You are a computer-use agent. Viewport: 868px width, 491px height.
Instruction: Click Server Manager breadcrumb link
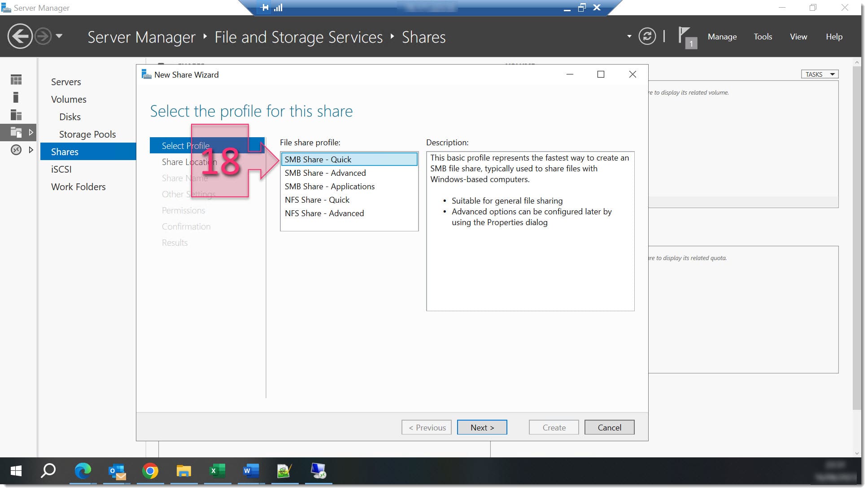[x=141, y=37]
